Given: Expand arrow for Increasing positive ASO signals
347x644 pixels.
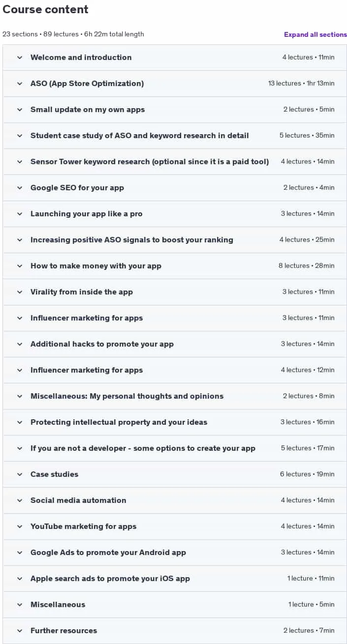Looking at the screenshot, I should (20, 240).
